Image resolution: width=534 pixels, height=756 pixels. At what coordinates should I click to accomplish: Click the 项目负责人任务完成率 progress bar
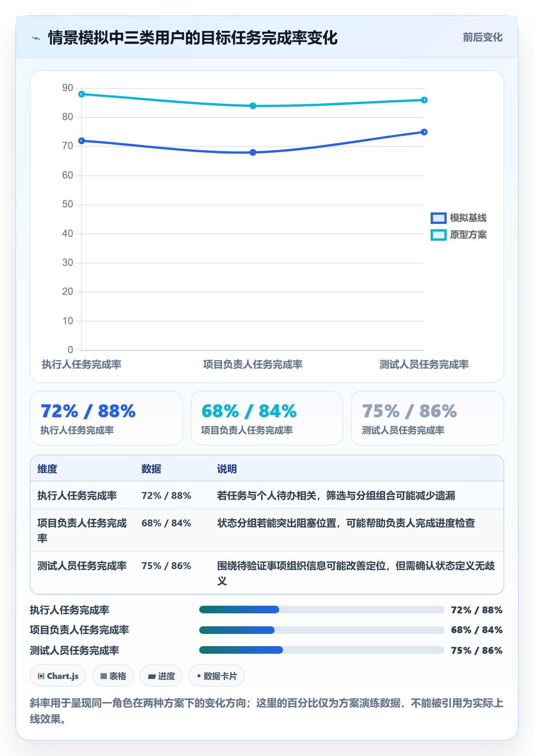point(322,630)
